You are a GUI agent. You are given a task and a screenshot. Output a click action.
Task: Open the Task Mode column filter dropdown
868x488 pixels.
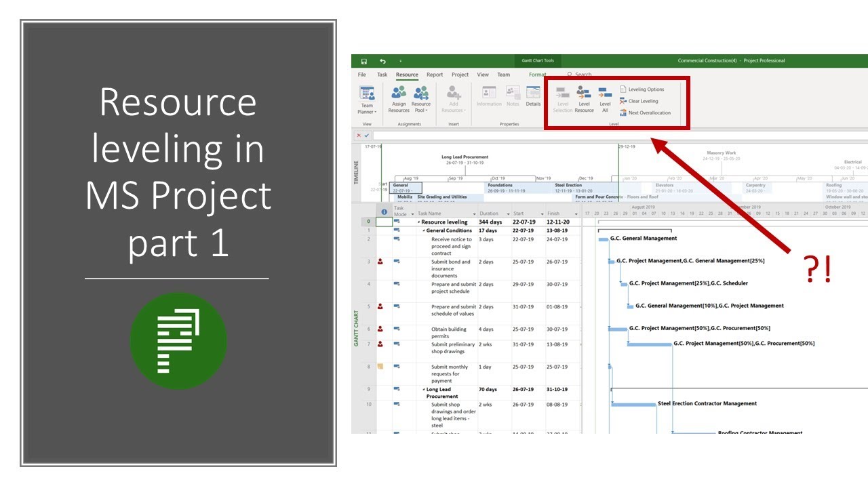(x=412, y=214)
